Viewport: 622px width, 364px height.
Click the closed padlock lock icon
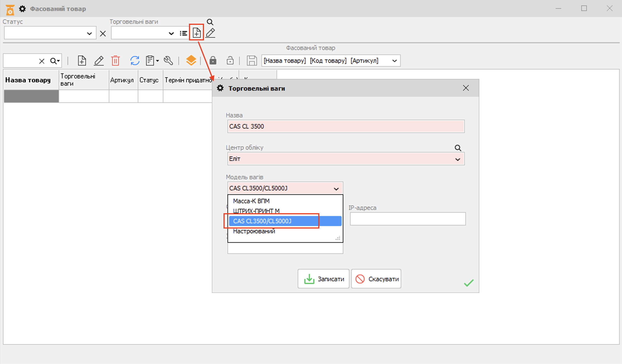(x=213, y=60)
